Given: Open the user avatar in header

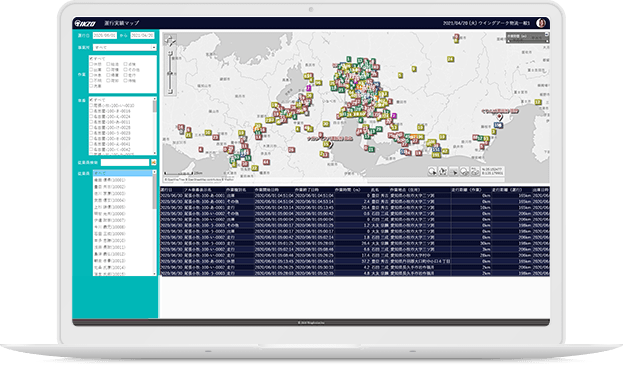Looking at the screenshot, I should click(x=541, y=23).
